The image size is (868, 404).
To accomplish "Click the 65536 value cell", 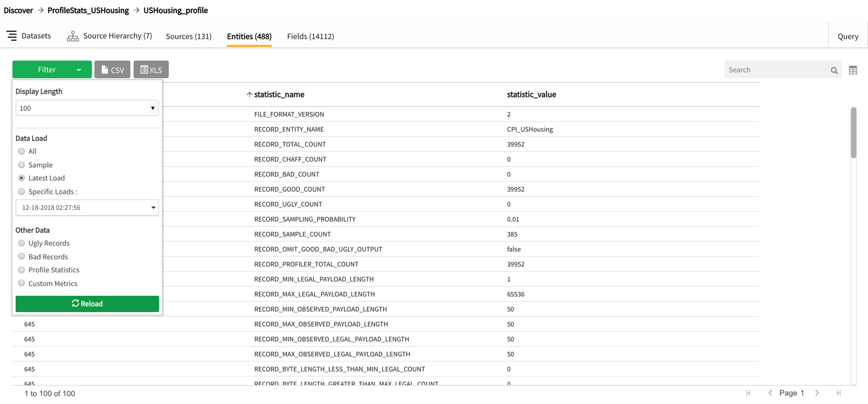I will click(516, 294).
